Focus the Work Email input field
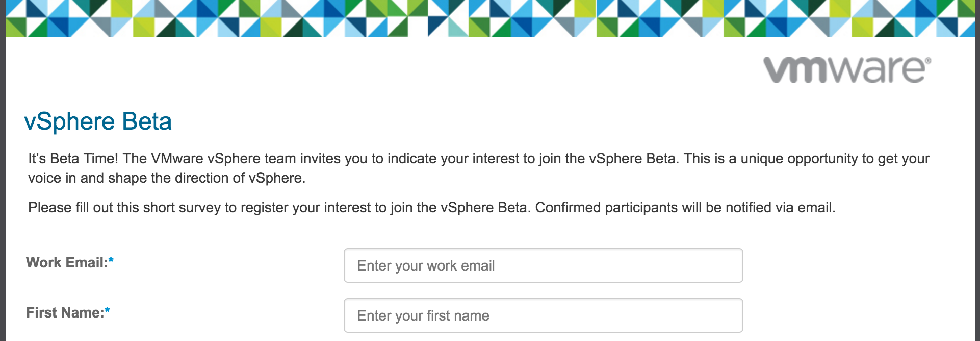980x341 pixels. pyautogui.click(x=544, y=265)
